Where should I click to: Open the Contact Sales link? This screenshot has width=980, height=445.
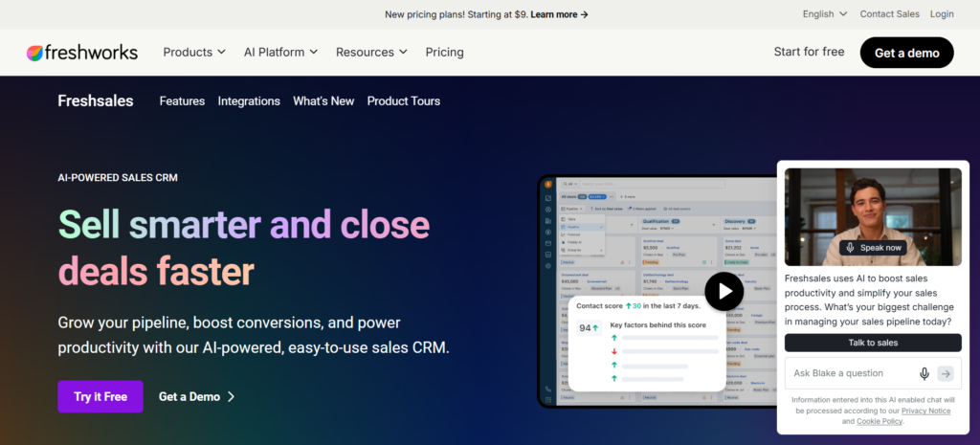[889, 13]
